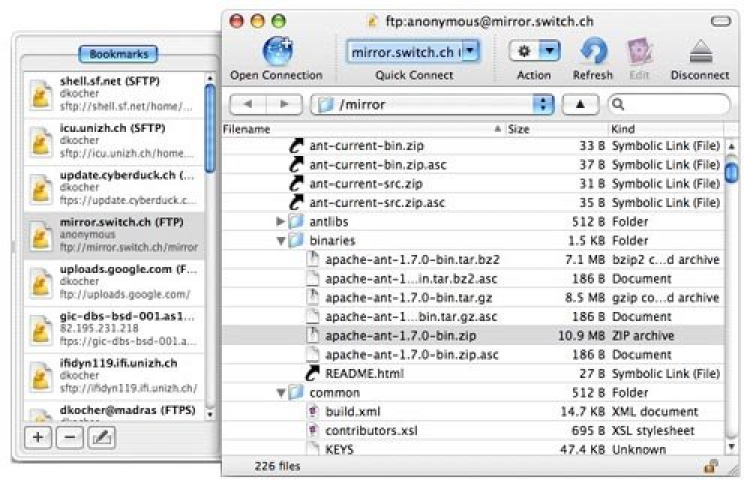Select shell.sf.net (SFTP) bookmark
This screenshot has height=495, width=750.
[x=114, y=94]
